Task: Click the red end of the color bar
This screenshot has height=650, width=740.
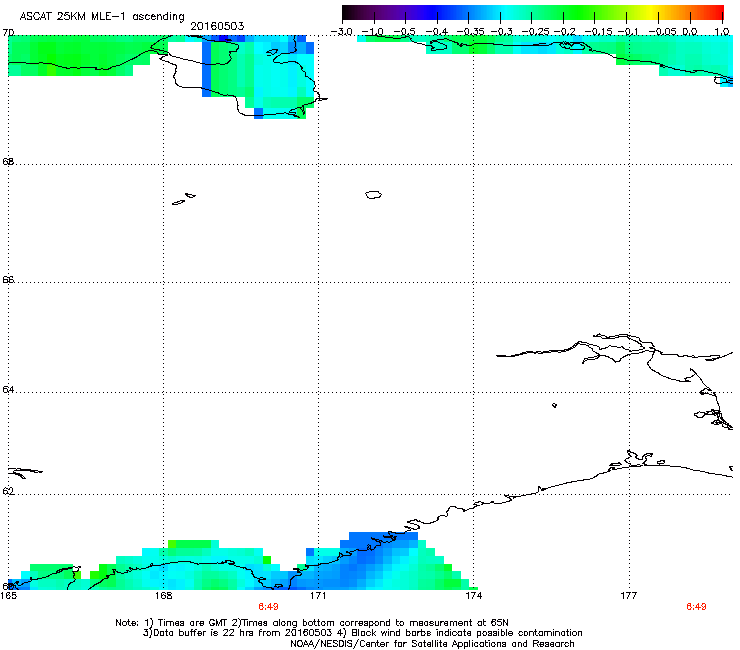Action: tap(715, 13)
